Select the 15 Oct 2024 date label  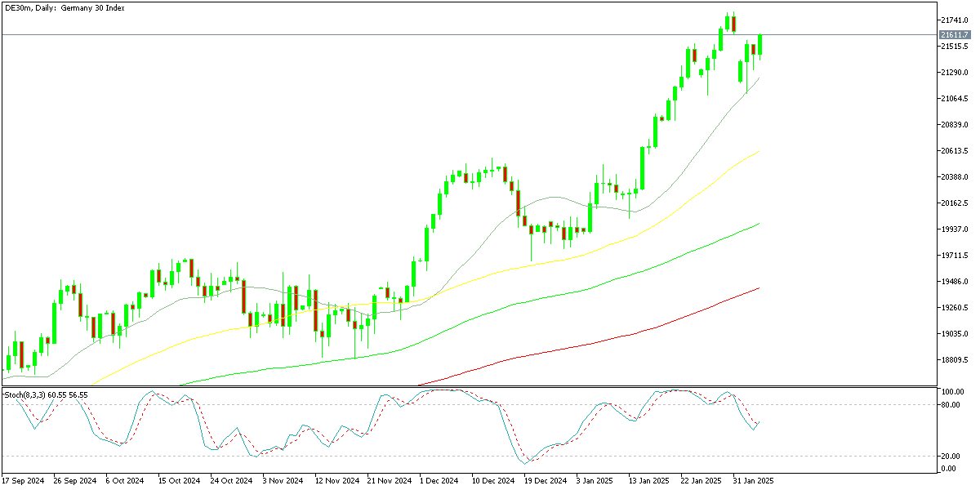(178, 481)
